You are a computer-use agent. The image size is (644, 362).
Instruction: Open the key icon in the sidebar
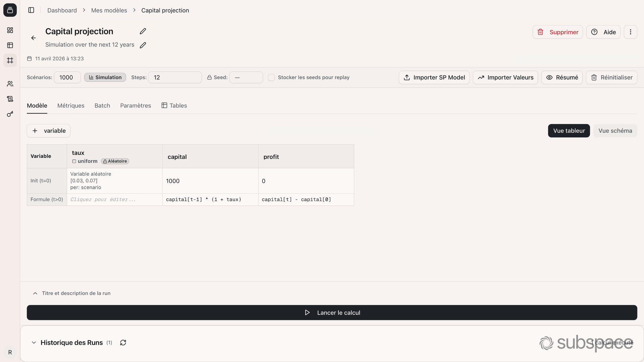(x=10, y=114)
